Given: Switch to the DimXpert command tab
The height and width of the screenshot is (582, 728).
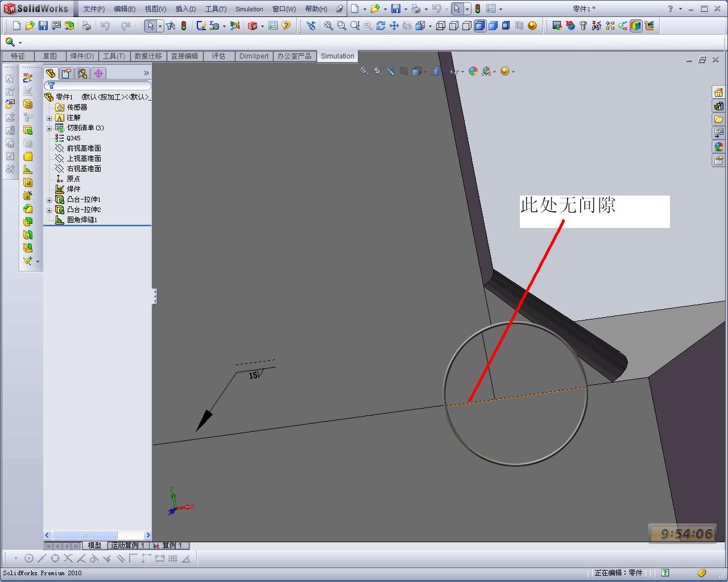Looking at the screenshot, I should 254,56.
